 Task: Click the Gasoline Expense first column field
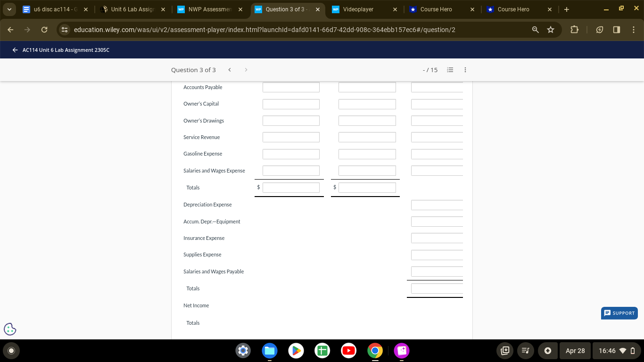click(x=291, y=154)
